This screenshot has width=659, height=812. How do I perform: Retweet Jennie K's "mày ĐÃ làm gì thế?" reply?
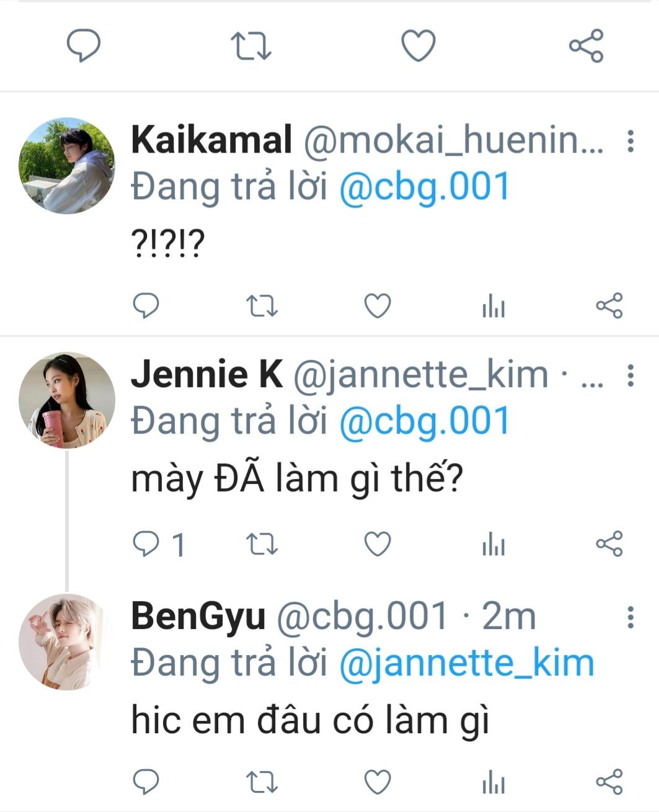pos(262,544)
